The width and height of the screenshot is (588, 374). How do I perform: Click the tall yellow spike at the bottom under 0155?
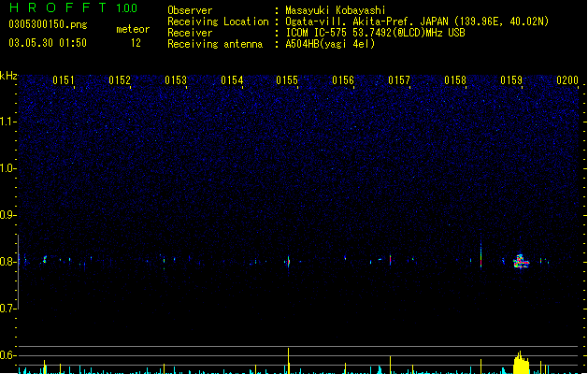(x=288, y=361)
